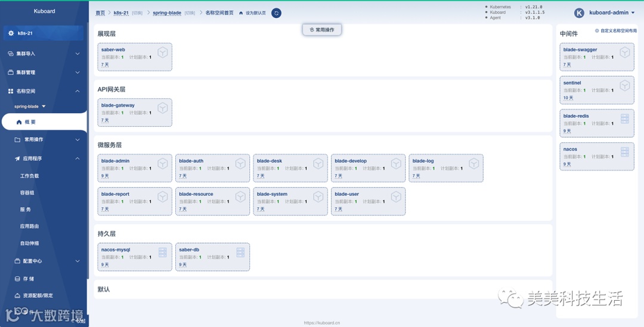Click the blade-admin 9 天 age label
Image resolution: width=644 pixels, height=327 pixels.
click(105, 176)
